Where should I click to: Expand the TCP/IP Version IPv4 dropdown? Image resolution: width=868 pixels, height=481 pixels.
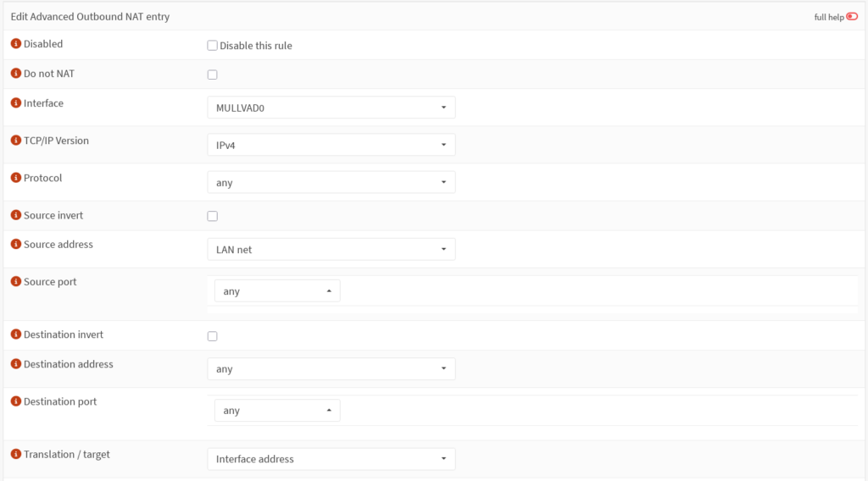[x=331, y=145]
